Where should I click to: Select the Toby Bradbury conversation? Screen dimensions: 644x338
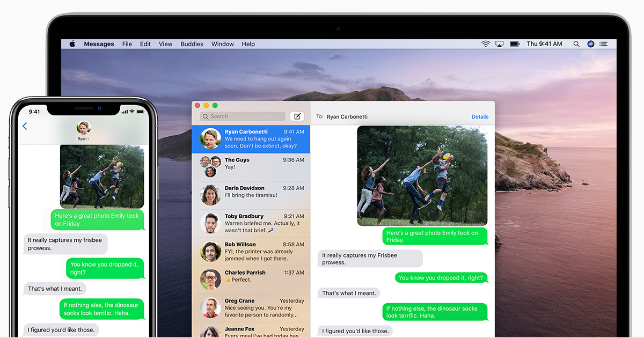click(251, 223)
